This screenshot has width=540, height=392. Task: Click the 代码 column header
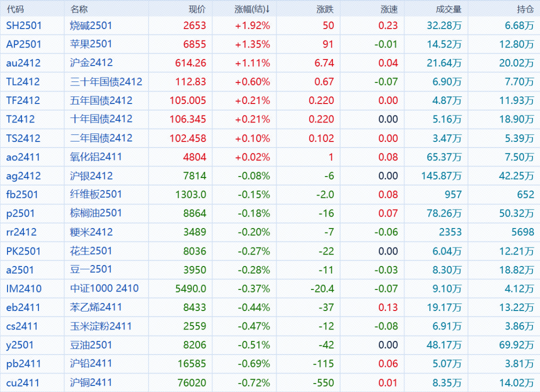coord(15,9)
